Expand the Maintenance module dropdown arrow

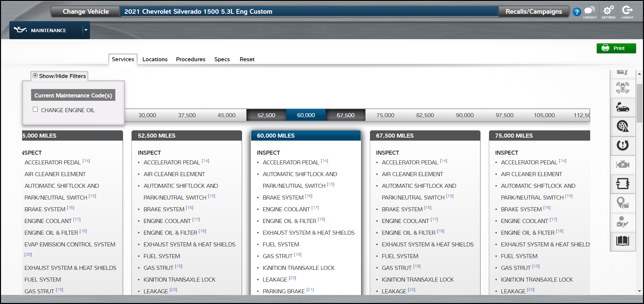tap(86, 30)
